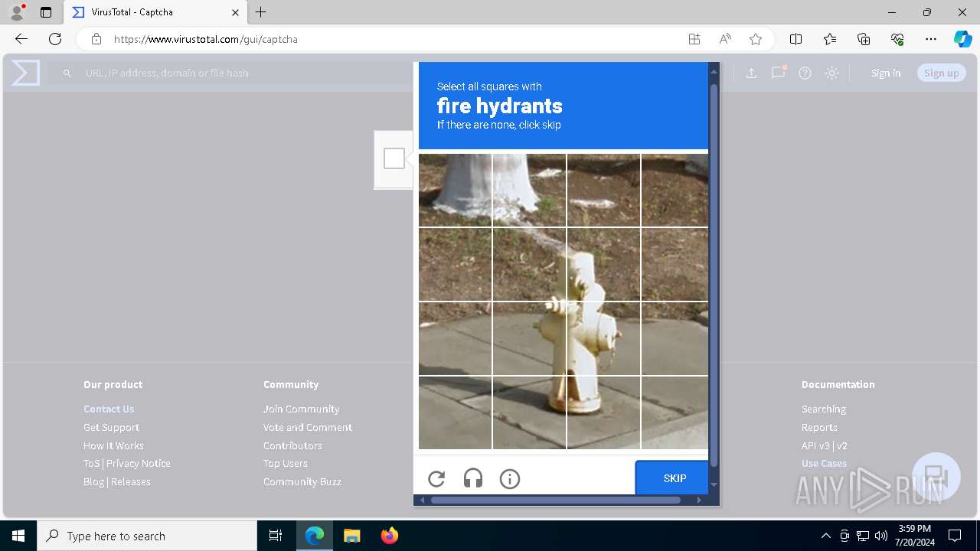The image size is (980, 551).
Task: Click the captcha scroll down arrow
Action: [x=714, y=484]
